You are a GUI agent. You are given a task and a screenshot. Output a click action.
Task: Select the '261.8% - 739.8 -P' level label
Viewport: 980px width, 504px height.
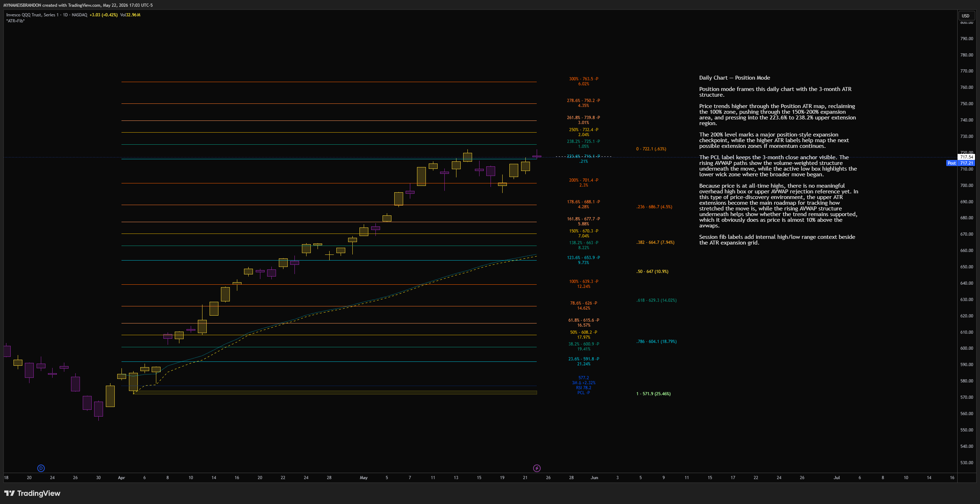pyautogui.click(x=583, y=118)
